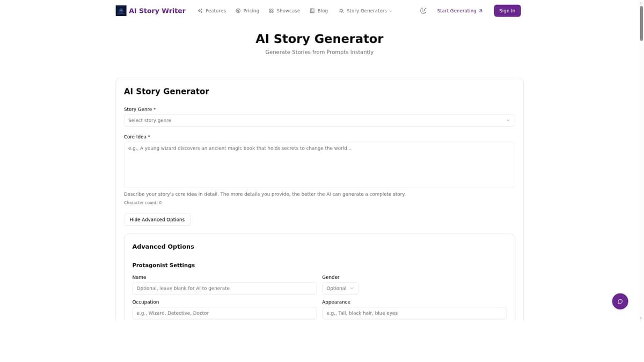Click the AI Story Writer logo icon
644x362 pixels.
[120, 10]
